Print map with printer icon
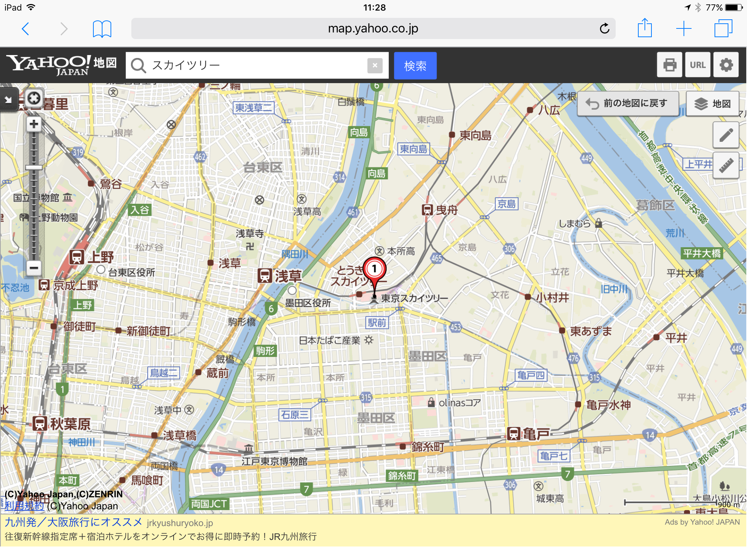 click(670, 65)
